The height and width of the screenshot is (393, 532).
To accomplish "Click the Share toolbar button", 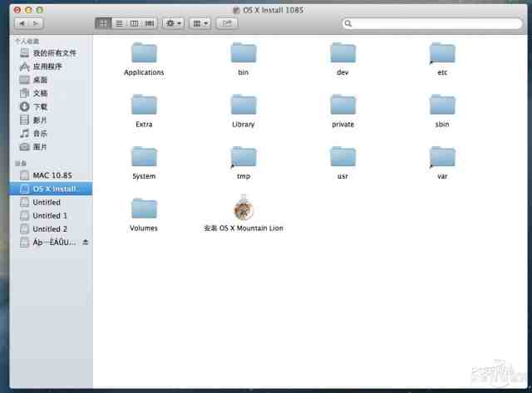I will coord(227,23).
